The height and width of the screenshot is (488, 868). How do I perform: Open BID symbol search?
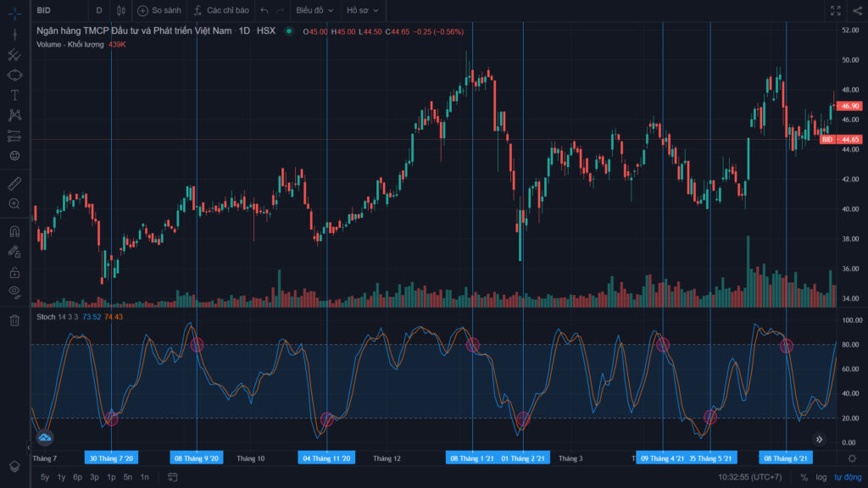pyautogui.click(x=44, y=10)
